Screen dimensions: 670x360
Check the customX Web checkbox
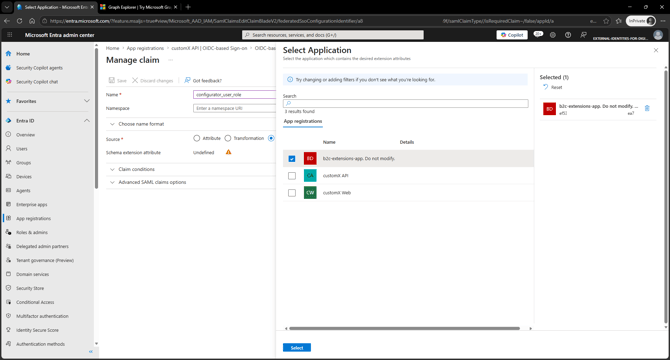coord(292,193)
